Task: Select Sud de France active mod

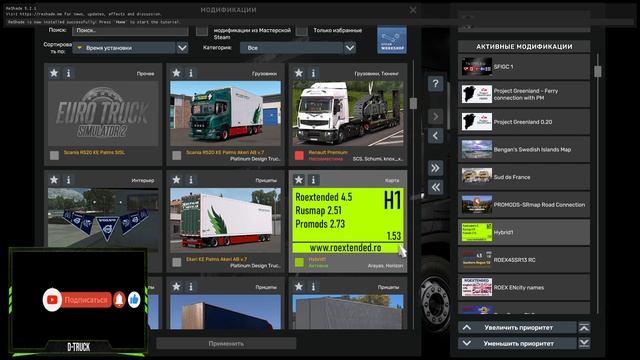Action: tap(524, 177)
